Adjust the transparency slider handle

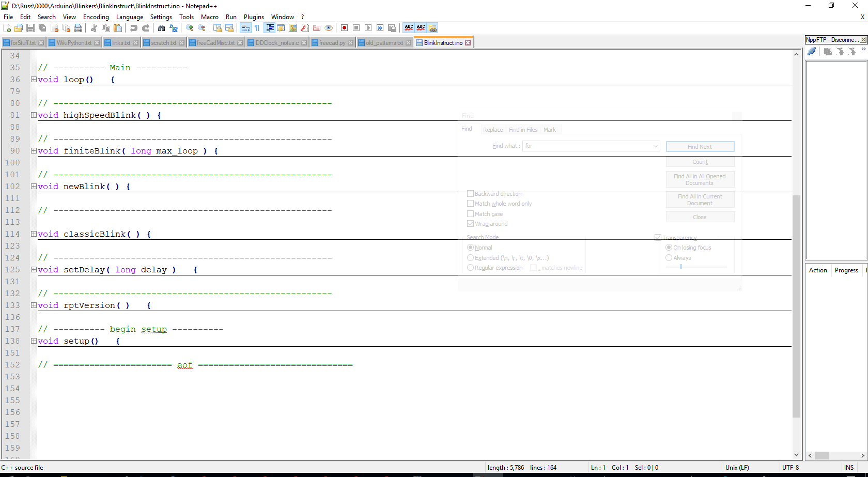(x=681, y=267)
